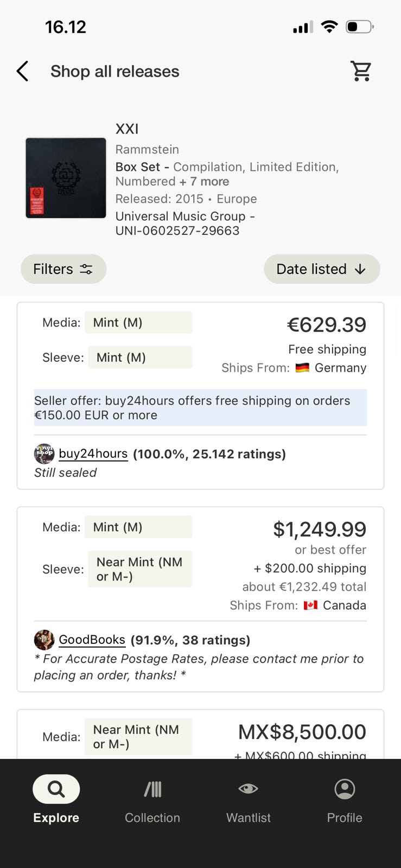Tap the back arrow icon
The image size is (401, 868).
pos(22,71)
